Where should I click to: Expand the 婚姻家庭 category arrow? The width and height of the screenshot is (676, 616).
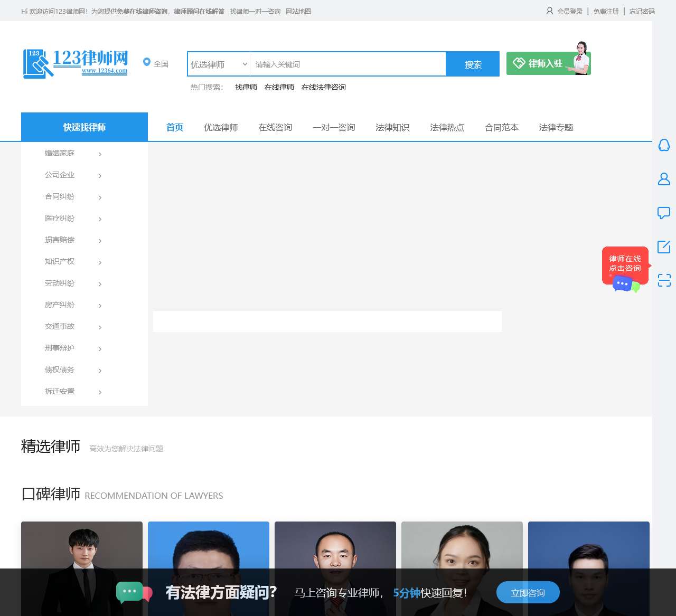click(100, 154)
